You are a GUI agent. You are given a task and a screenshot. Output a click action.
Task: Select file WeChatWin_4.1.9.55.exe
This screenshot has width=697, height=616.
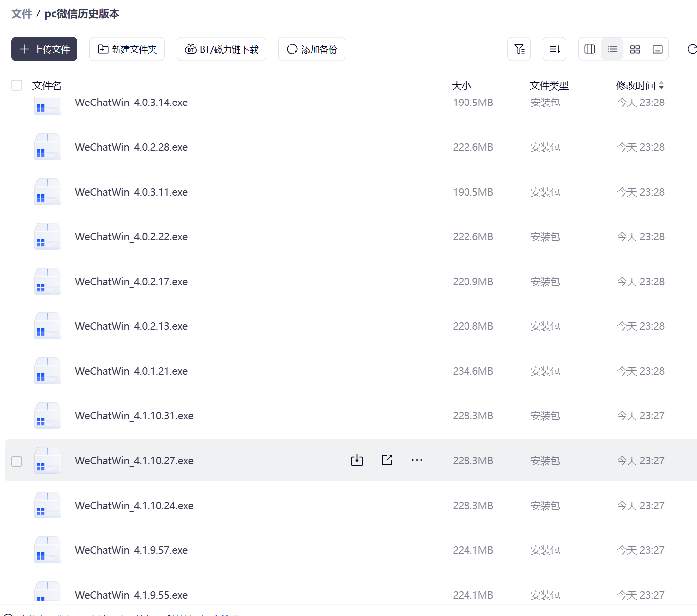point(131,595)
